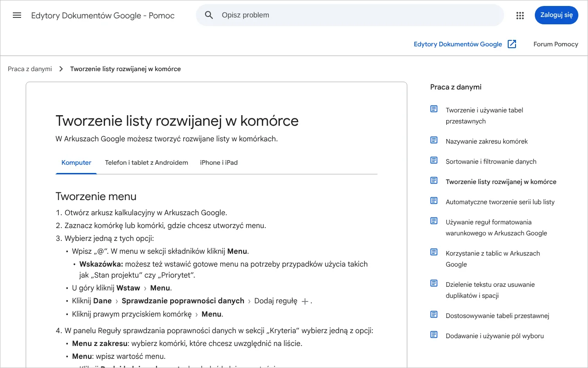Click the plus icon after Dodaj regułę
The image size is (588, 368).
click(x=305, y=301)
